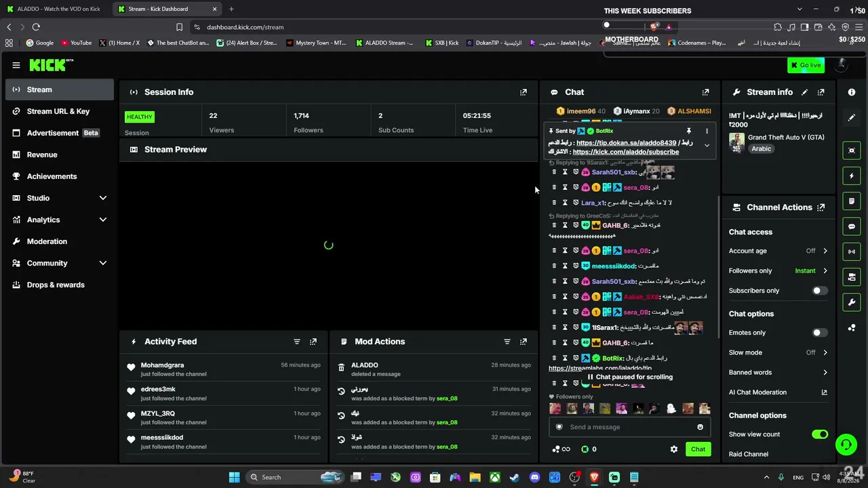Select Stream in the sidebar
The image size is (868, 488).
pyautogui.click(x=60, y=89)
